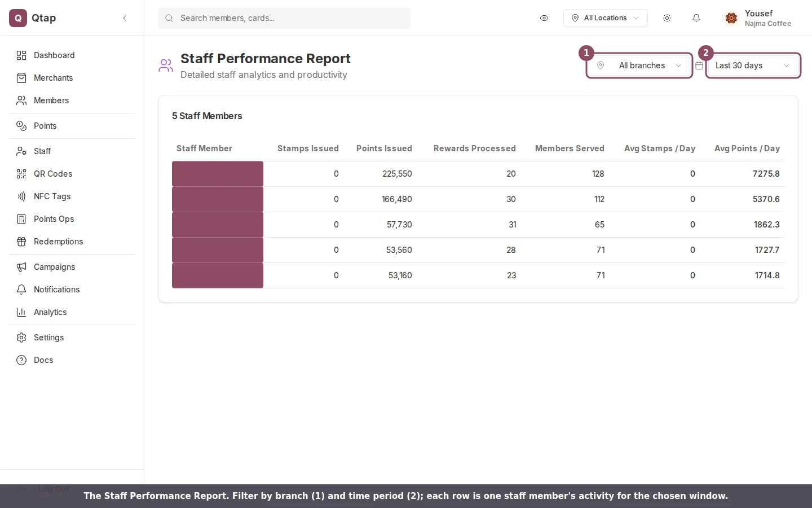Click the Points Ops icon
The width and height of the screenshot is (812, 508).
tap(21, 219)
